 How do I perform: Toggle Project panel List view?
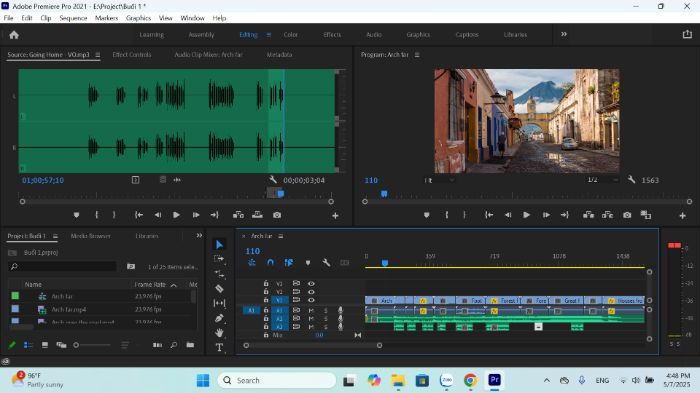point(28,345)
